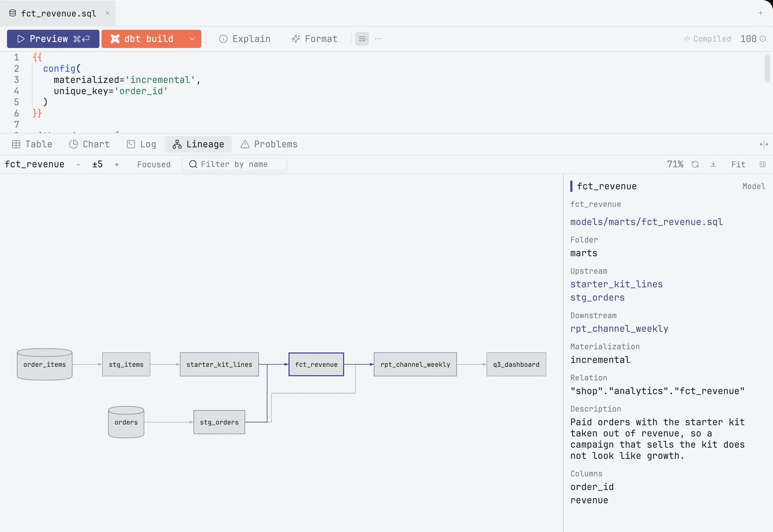773x532 pixels.
Task: Switch to the Chart tab
Action: coord(89,144)
